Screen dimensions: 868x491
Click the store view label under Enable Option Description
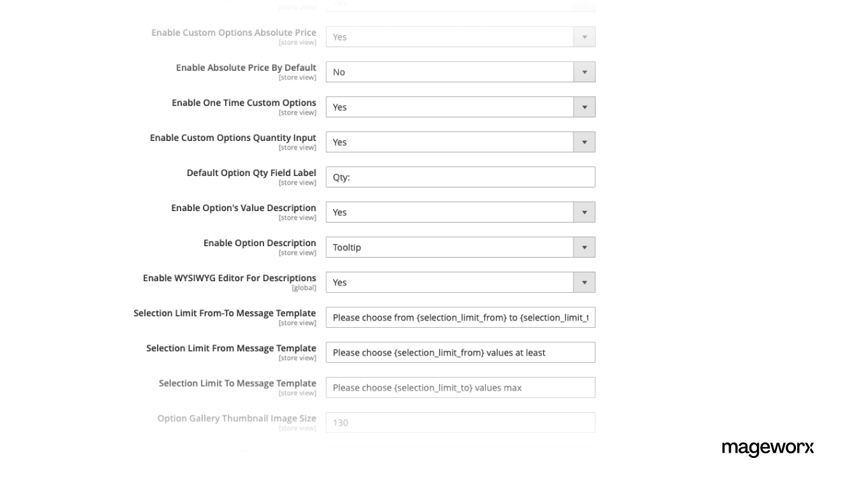298,252
